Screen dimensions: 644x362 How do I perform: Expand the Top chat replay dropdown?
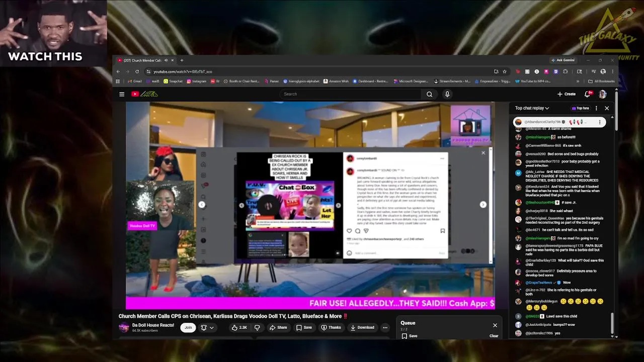point(532,108)
